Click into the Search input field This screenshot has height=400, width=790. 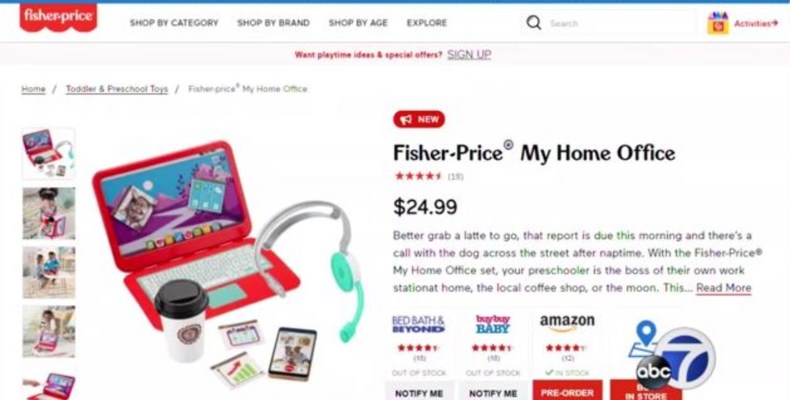621,23
